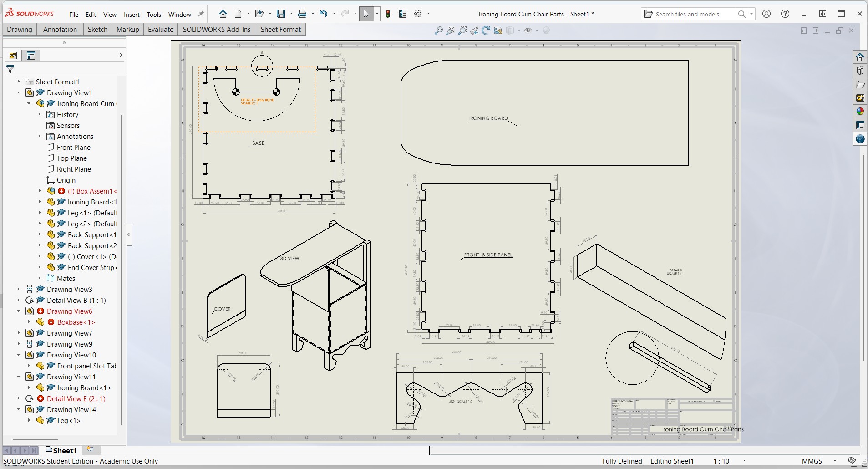Toggle the Select cursor tool

pos(366,14)
